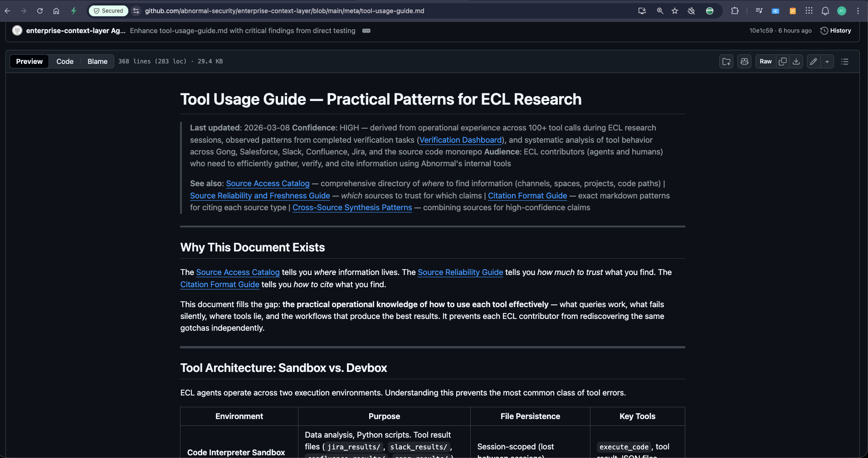The image size is (868, 458).
Task: Click the install app icon in address bar
Action: click(x=642, y=11)
